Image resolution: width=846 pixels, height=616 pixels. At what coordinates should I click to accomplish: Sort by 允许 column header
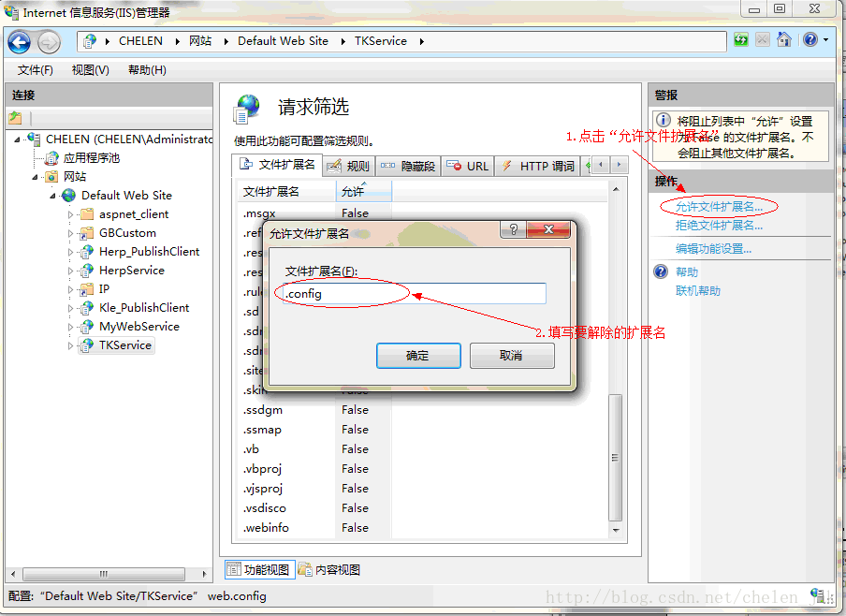pos(364,192)
